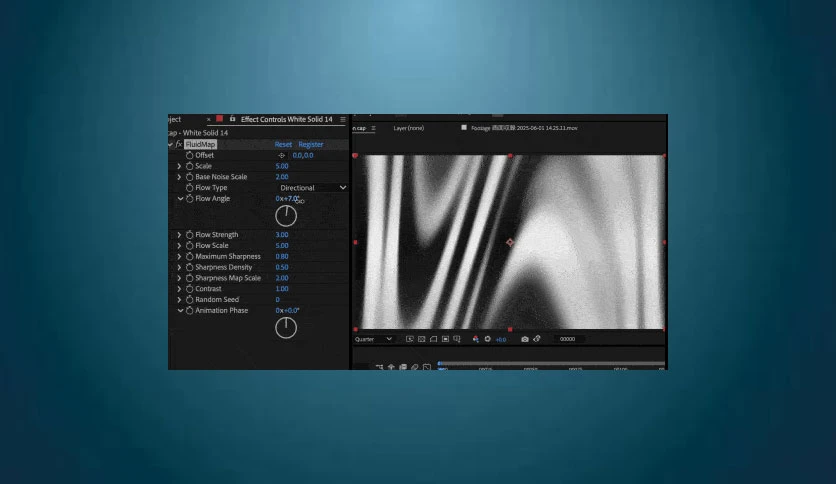Open the Footage .mov viewer tab
The height and width of the screenshot is (484, 836).
(x=524, y=128)
